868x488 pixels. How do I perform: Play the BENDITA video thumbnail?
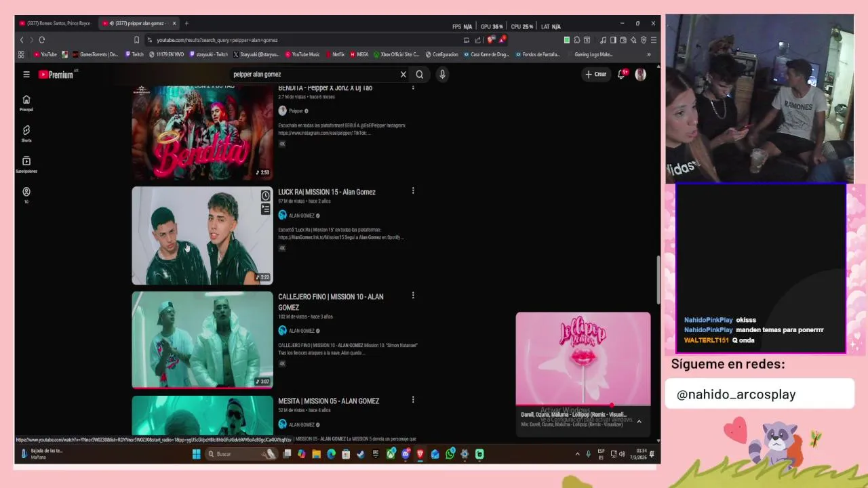(202, 133)
